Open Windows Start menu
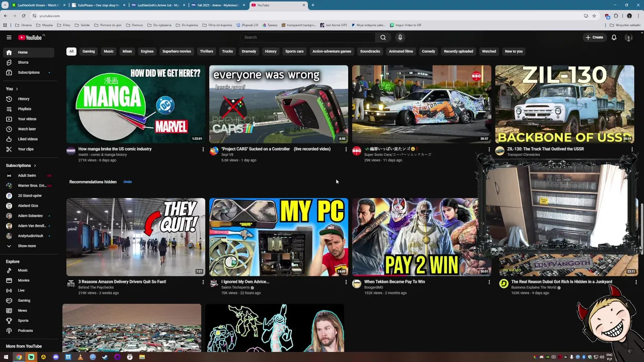The image size is (644, 362). click(7, 357)
